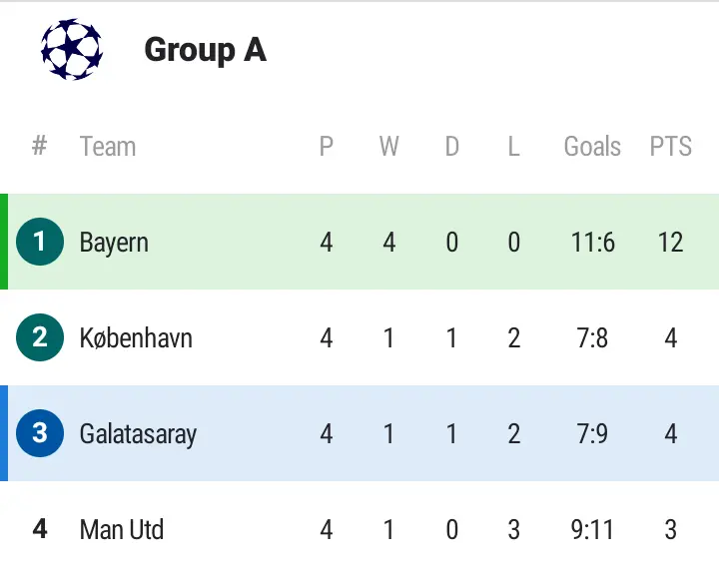This screenshot has width=719, height=588.
Task: Click Man Utd's rank number 4
Action: click(x=40, y=529)
